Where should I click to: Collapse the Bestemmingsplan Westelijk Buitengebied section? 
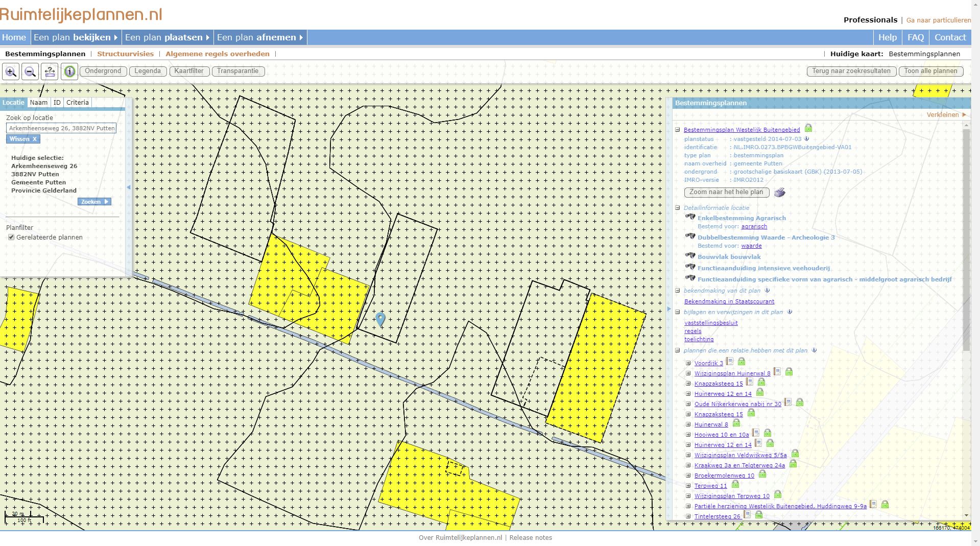678,130
